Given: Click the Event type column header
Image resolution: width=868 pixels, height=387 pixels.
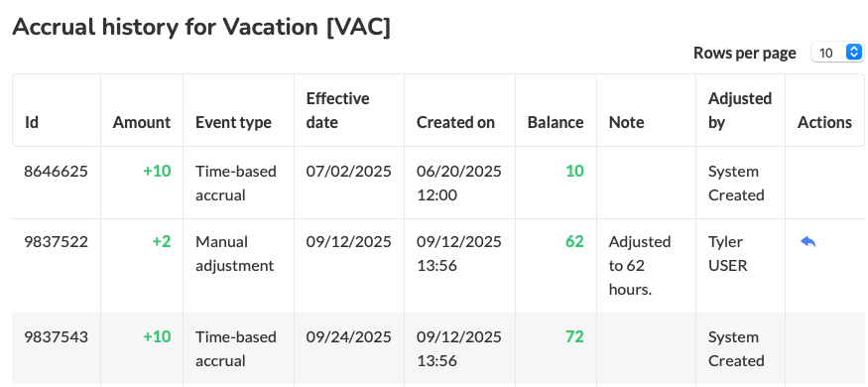Looking at the screenshot, I should pos(233,122).
